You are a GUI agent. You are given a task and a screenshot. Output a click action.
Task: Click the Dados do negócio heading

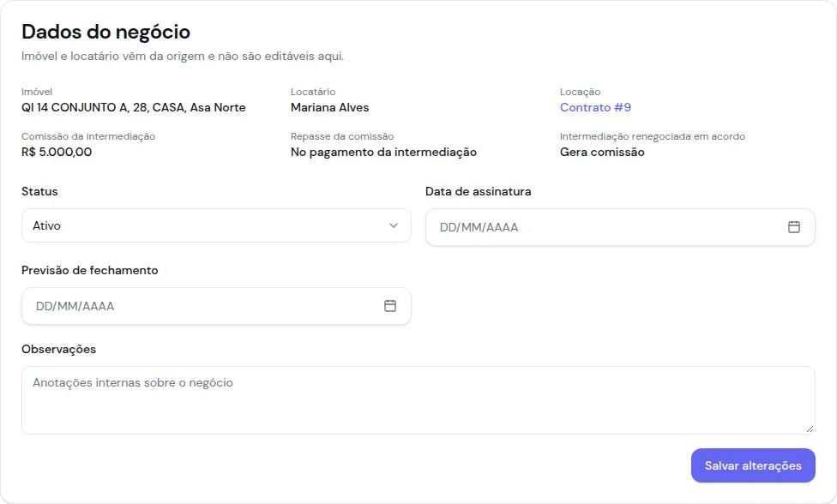coord(105,32)
